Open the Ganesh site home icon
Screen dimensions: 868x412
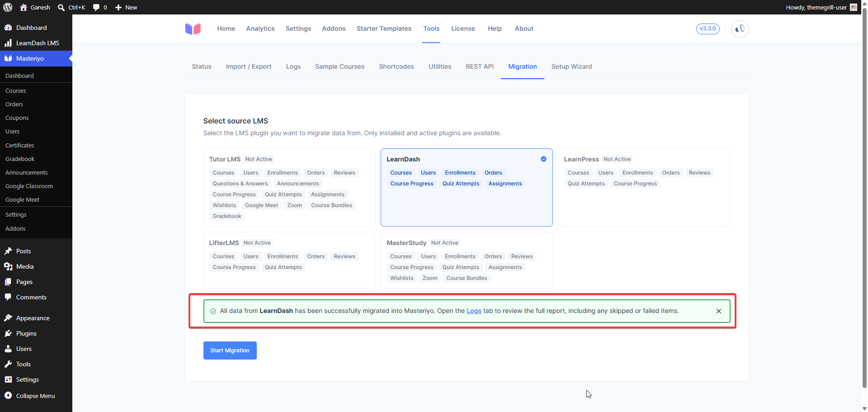(x=24, y=7)
